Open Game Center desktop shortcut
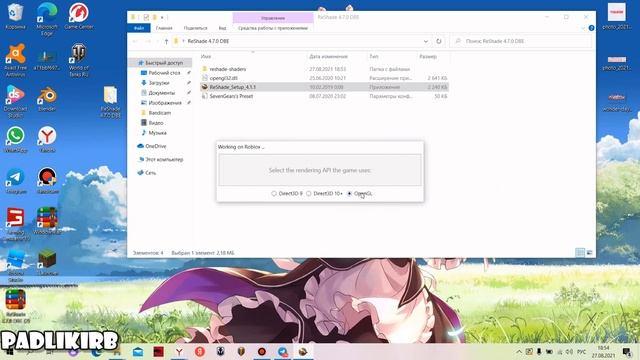 click(79, 16)
